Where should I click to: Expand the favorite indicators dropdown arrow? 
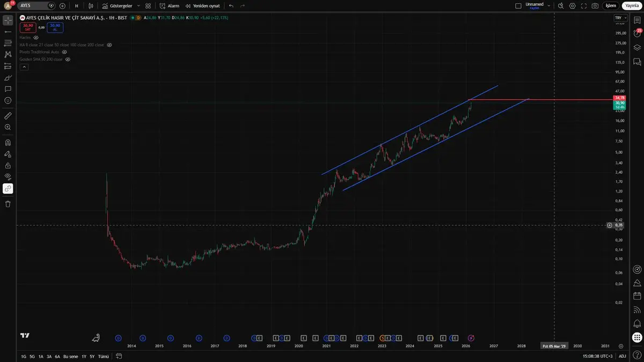[138, 5]
